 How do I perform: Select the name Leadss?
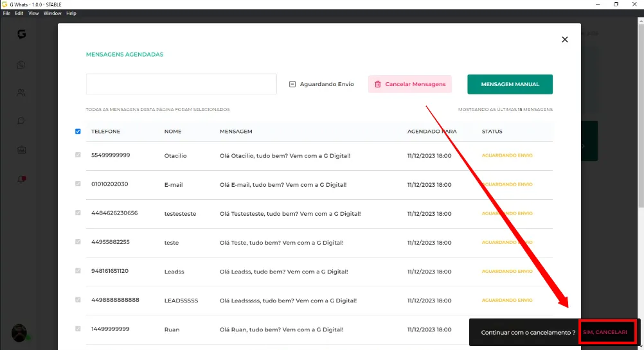174,272
